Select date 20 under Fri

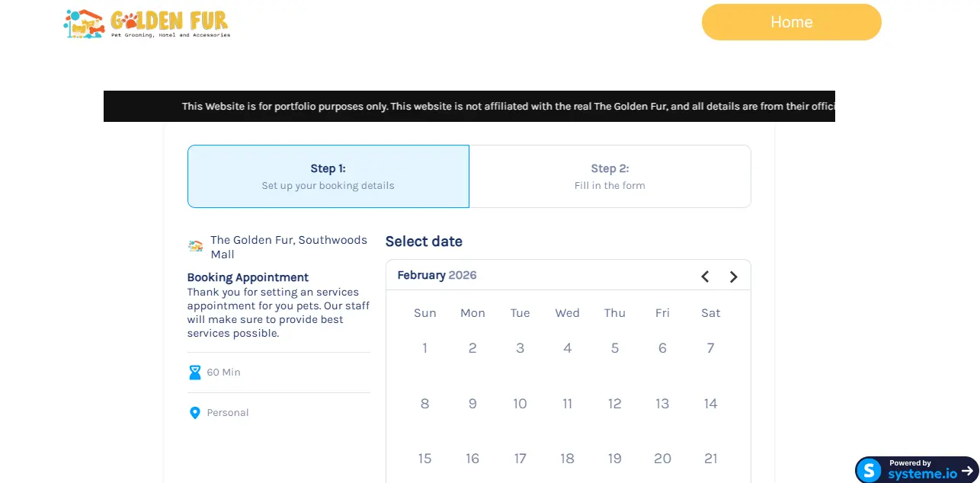662,459
